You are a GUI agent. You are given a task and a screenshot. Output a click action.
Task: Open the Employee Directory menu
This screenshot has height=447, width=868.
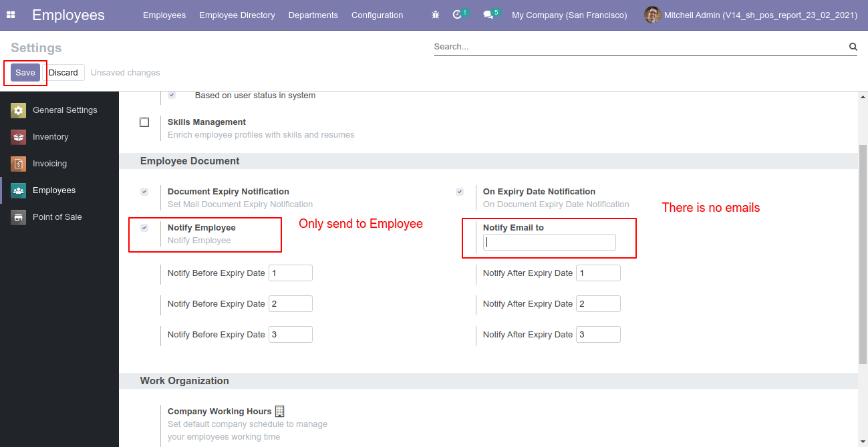click(237, 15)
